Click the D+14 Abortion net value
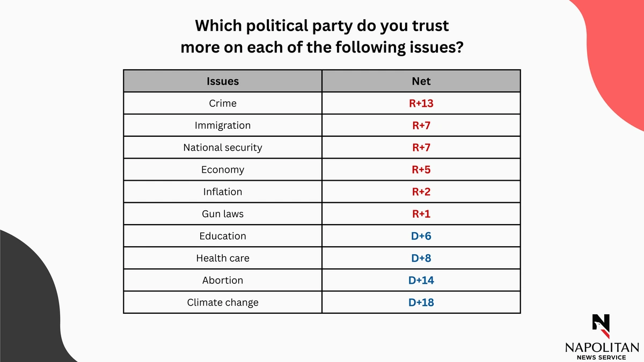The height and width of the screenshot is (362, 644). [x=421, y=280]
